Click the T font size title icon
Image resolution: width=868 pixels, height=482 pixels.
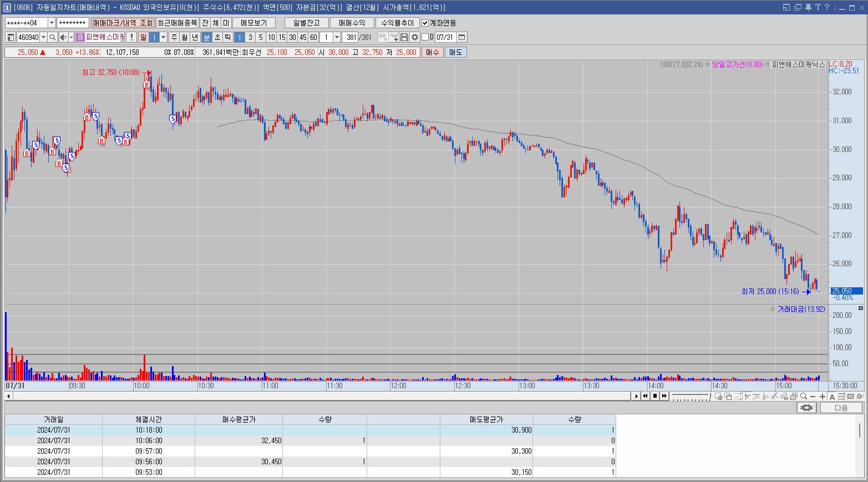coord(818,7)
